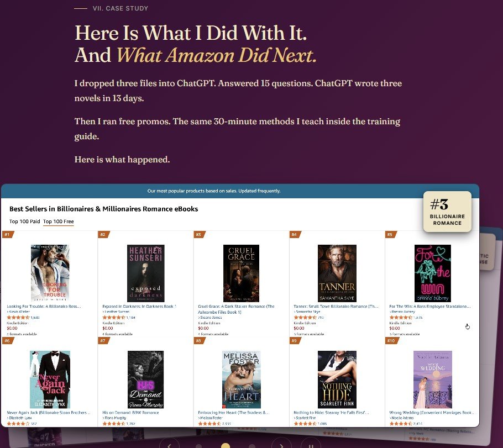
Task: Click 'Looking For Trouble: A Billionaire Boss' title
Action: [44, 306]
